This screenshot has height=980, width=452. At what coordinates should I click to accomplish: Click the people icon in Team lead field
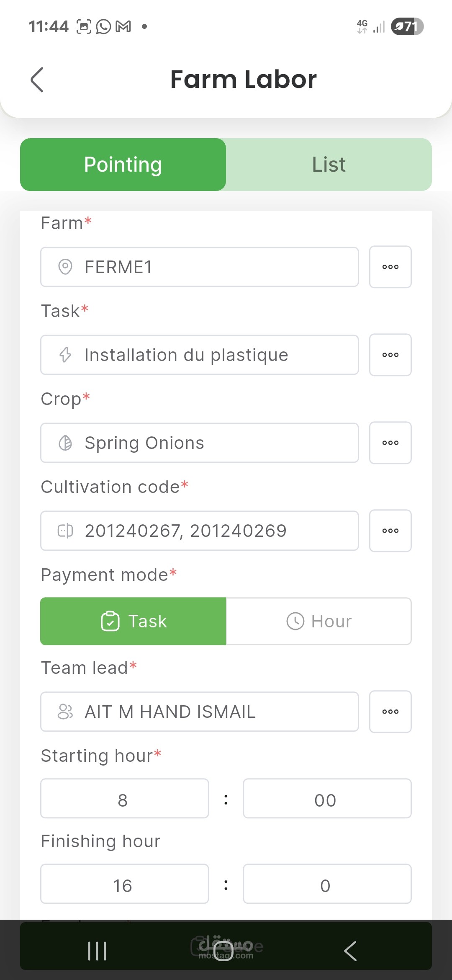click(65, 712)
